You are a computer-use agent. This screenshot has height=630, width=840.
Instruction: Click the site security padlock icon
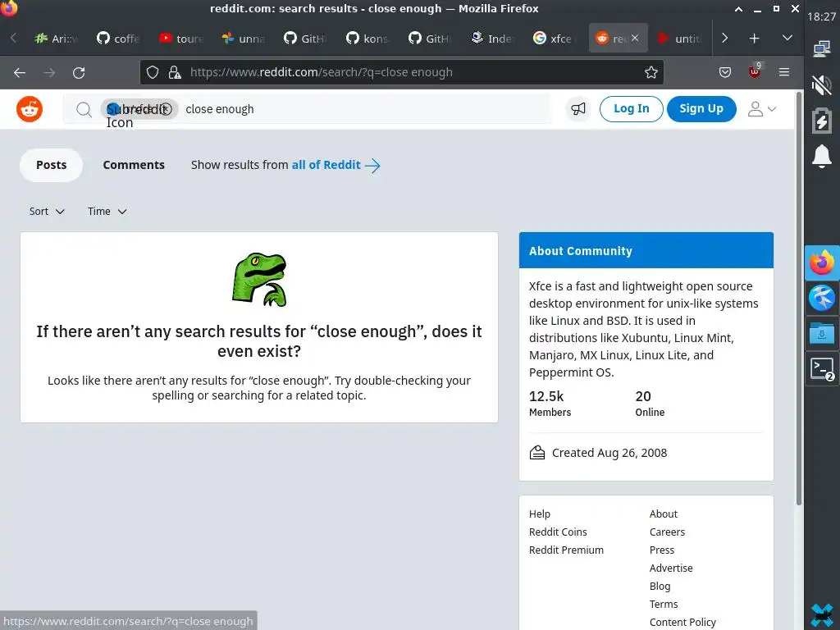click(x=175, y=72)
